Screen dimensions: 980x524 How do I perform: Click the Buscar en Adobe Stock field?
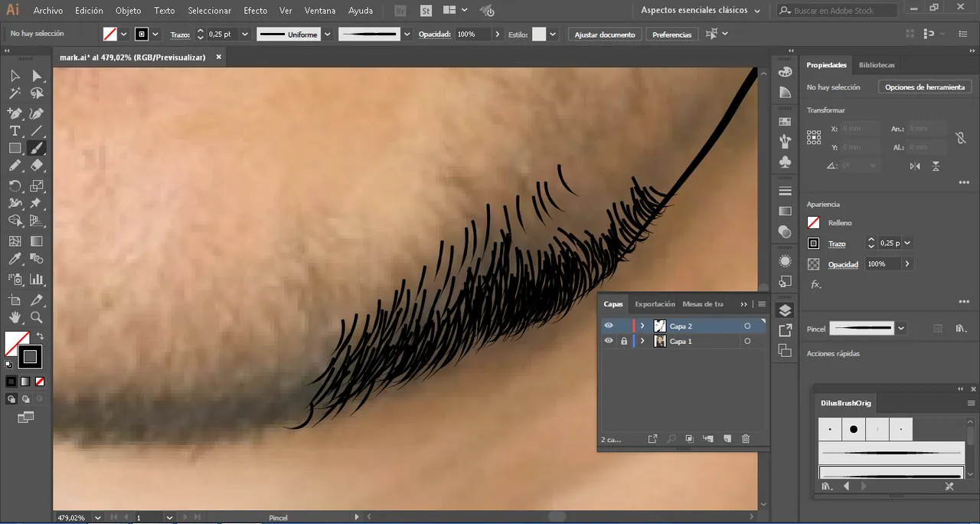[836, 11]
